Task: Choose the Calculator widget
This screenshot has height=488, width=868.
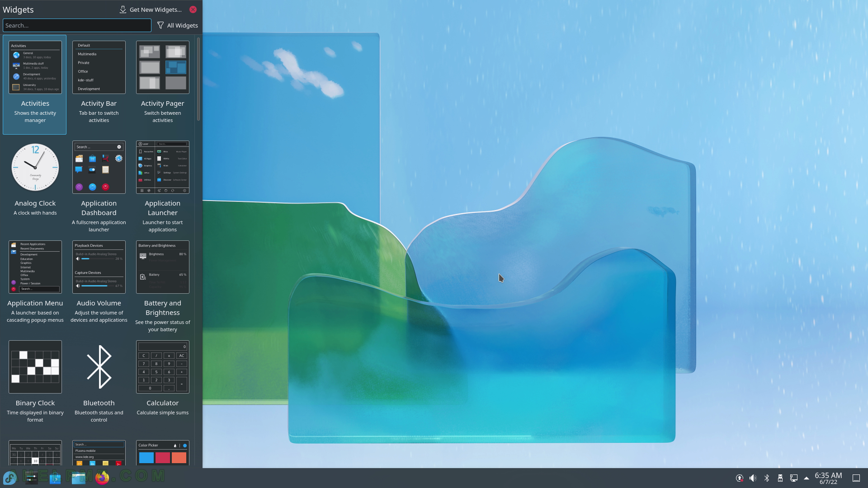Action: pyautogui.click(x=162, y=384)
